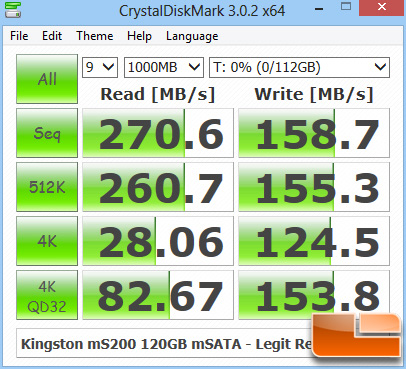Open the 1000MB test size dropdown
Viewport: 406px width, 369px height.
click(x=164, y=68)
